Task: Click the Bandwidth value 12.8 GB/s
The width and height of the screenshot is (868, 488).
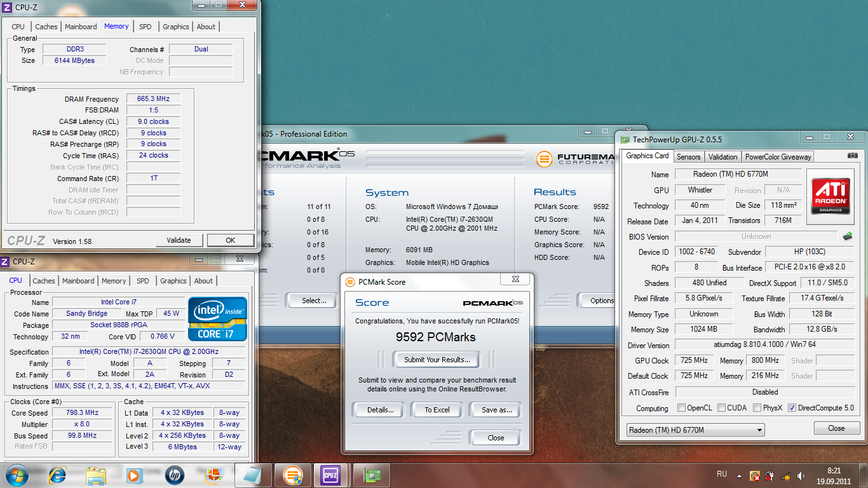Action: coord(822,330)
